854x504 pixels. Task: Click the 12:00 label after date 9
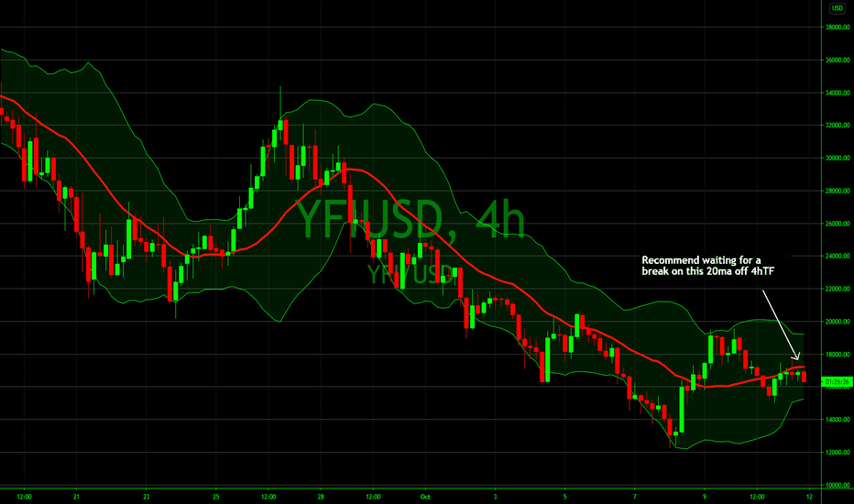(x=757, y=497)
